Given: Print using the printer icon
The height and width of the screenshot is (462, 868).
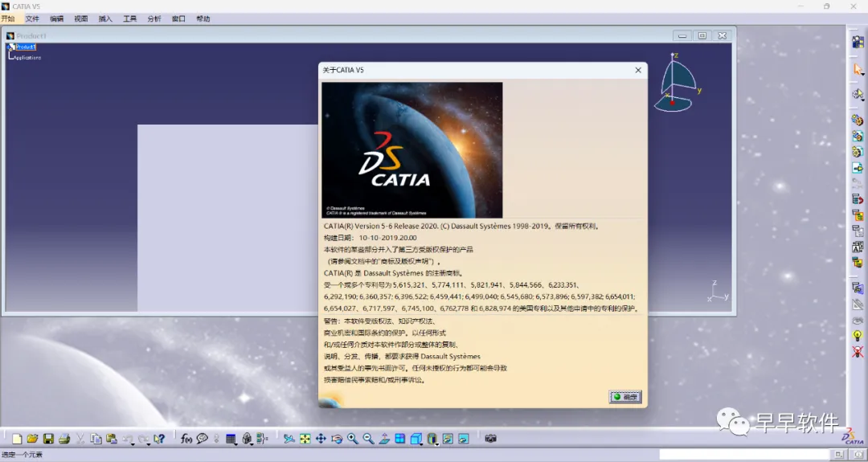Looking at the screenshot, I should 64,439.
